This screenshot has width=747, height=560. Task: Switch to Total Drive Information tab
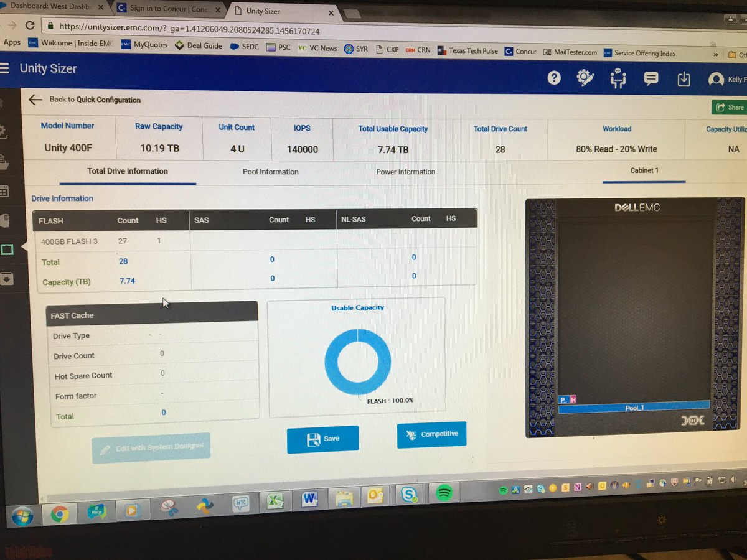(128, 171)
